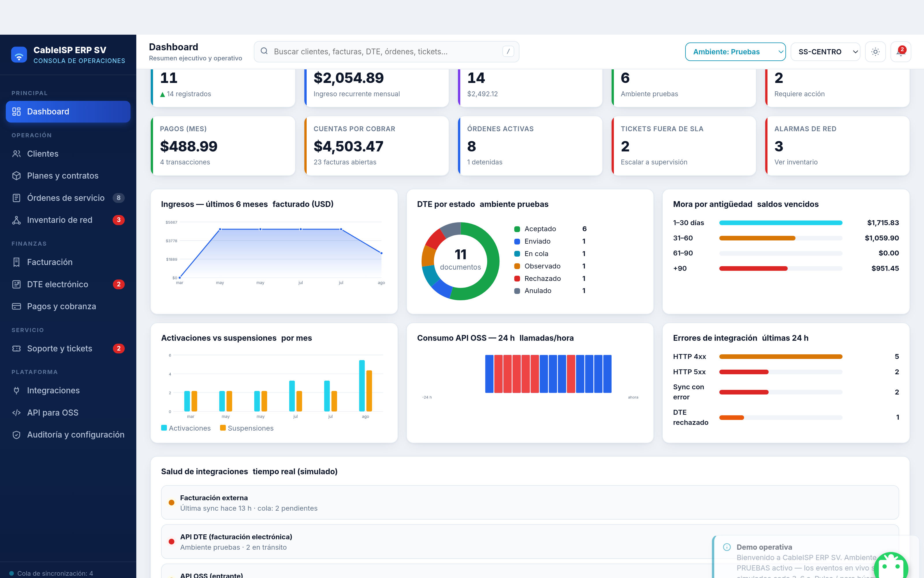
Task: Click the search magnifier icon
Action: pyautogui.click(x=264, y=51)
